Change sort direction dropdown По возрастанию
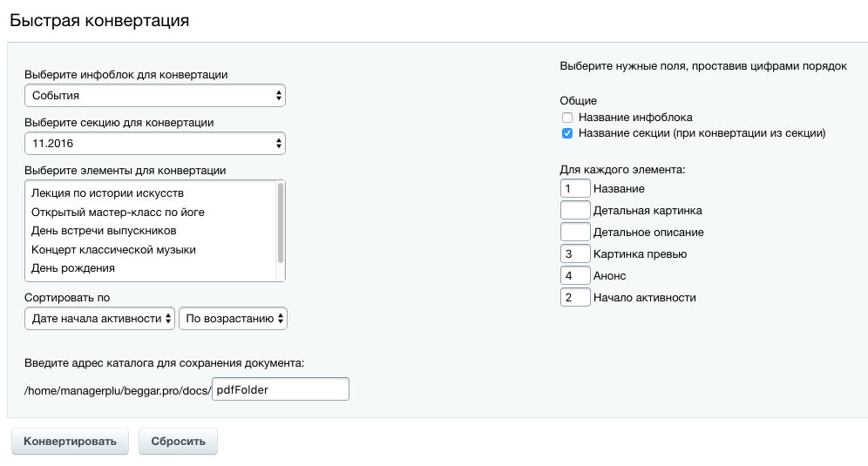The height and width of the screenshot is (466, 868). [x=233, y=319]
